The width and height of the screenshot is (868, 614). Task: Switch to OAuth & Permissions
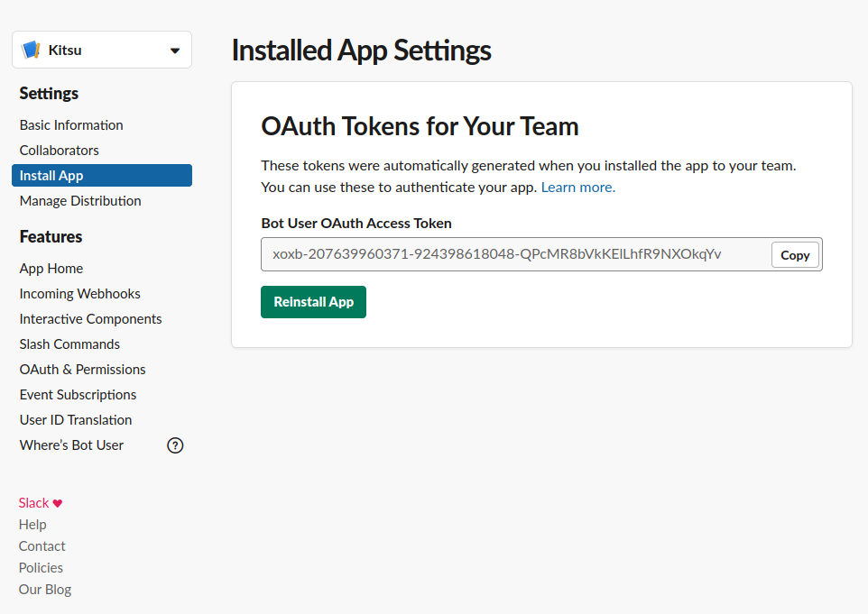[x=82, y=369]
